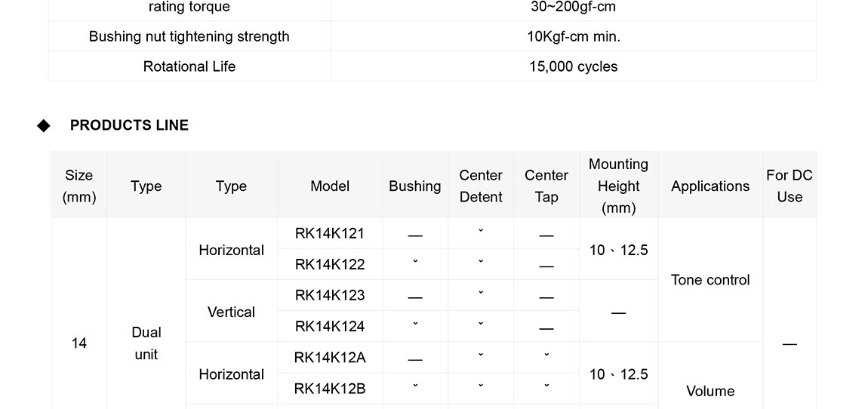Select the Bushing column header
Viewport: 868px width, 409px height.
pos(415,186)
